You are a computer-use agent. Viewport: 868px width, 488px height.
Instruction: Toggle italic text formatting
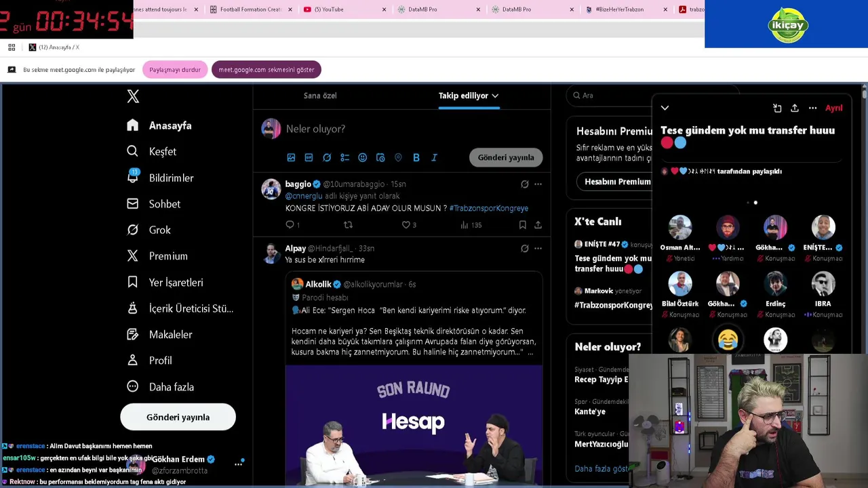click(434, 157)
